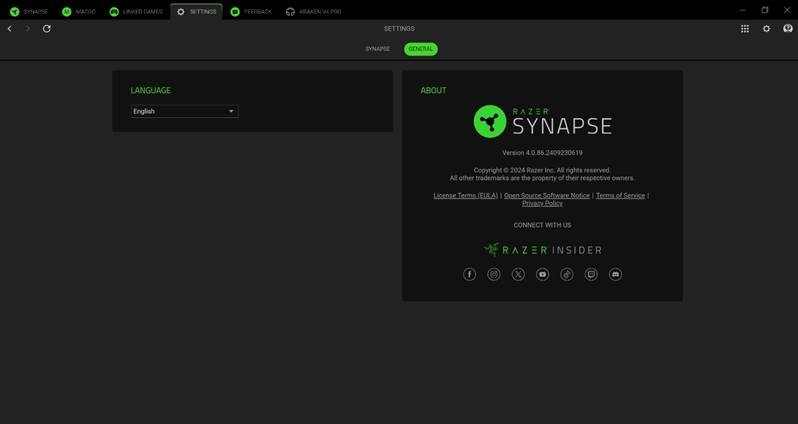Switch to the Macro tab

[79, 12]
